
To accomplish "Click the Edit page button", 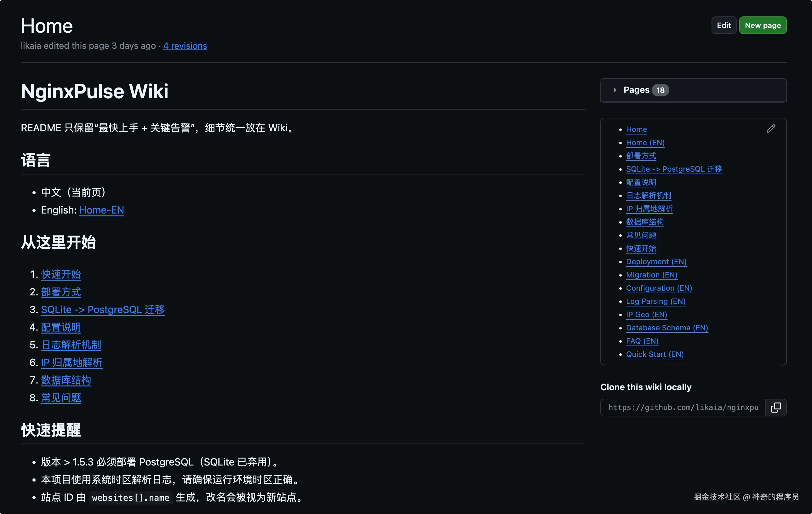I will click(x=723, y=25).
